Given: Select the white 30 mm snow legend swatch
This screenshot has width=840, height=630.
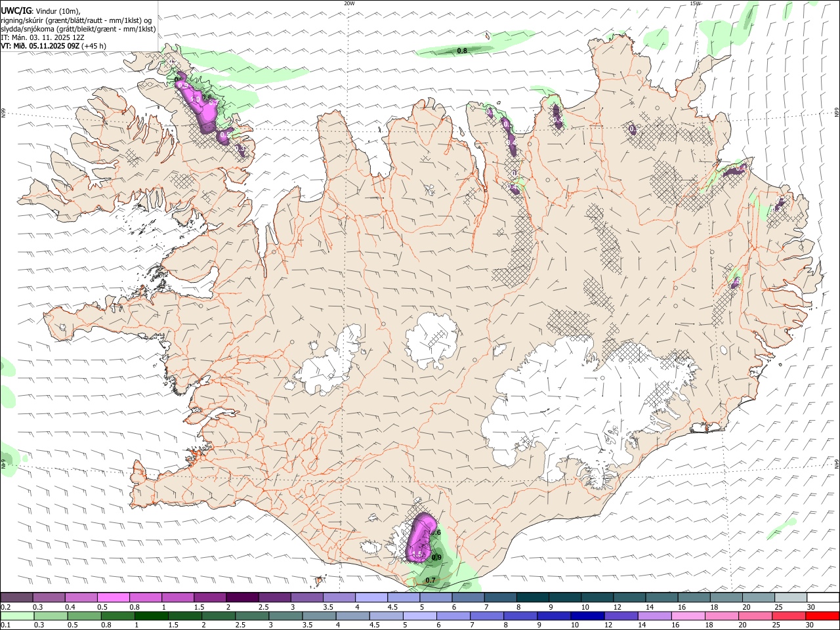Looking at the screenshot, I should pos(823,598).
